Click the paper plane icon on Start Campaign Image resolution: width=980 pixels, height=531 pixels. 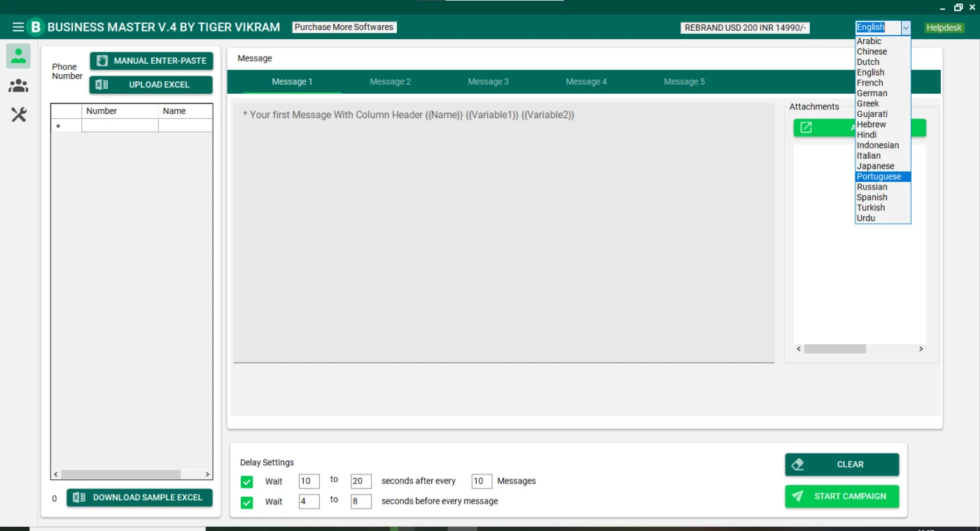(797, 496)
